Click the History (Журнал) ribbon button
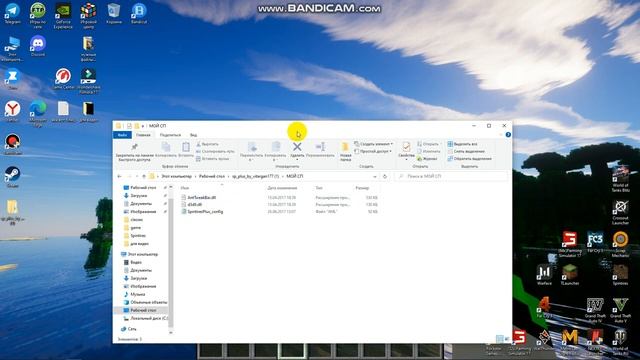Viewport: 640px width, 360px height. coord(427,159)
